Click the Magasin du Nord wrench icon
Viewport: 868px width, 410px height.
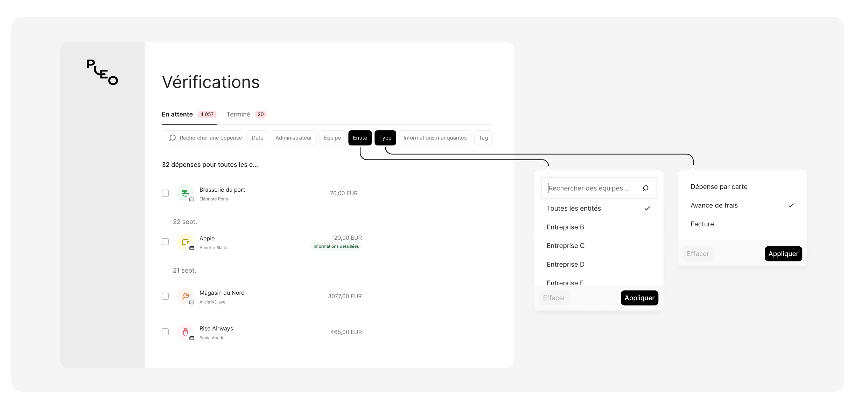coord(185,296)
